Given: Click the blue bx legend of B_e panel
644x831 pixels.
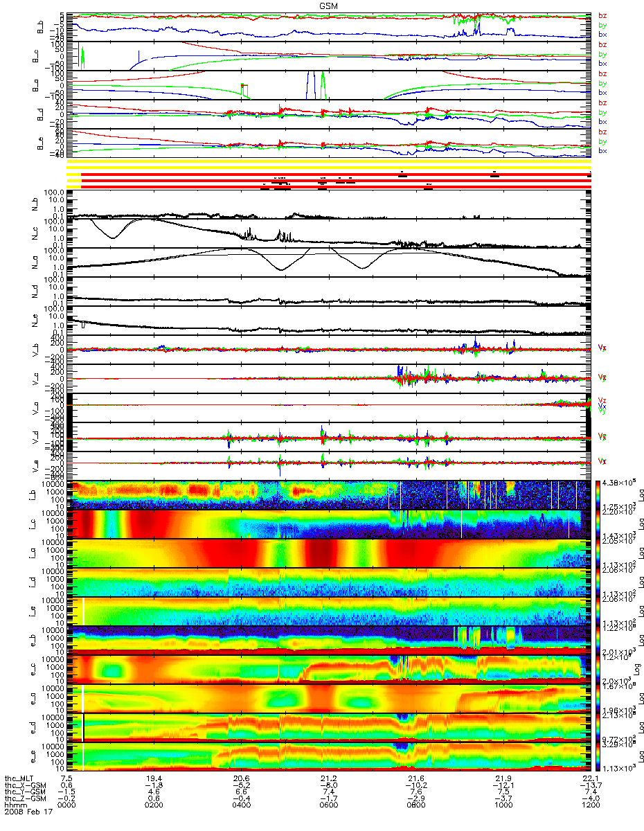Looking at the screenshot, I should pyautogui.click(x=603, y=150).
